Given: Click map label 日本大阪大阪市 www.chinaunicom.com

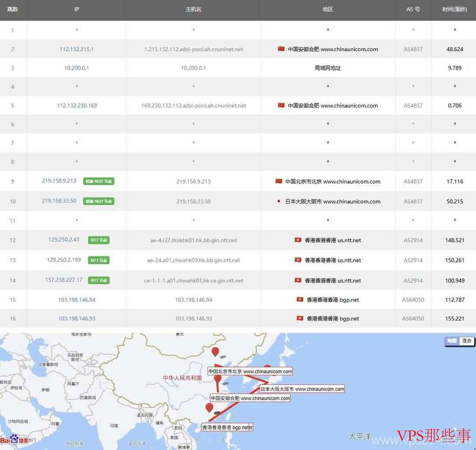Looking at the screenshot, I should (302, 389).
